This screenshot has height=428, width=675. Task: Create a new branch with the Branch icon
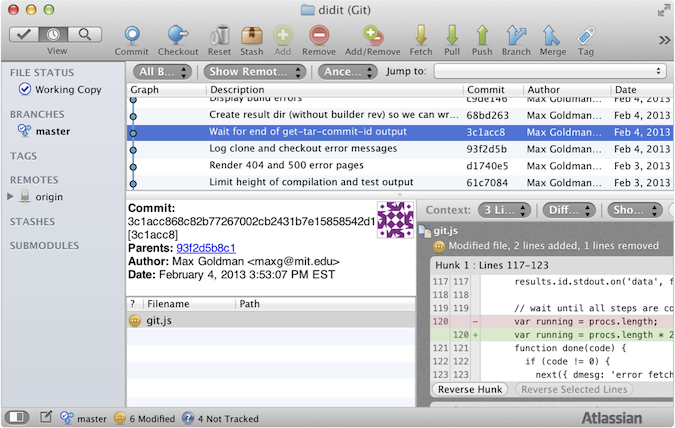point(516,38)
